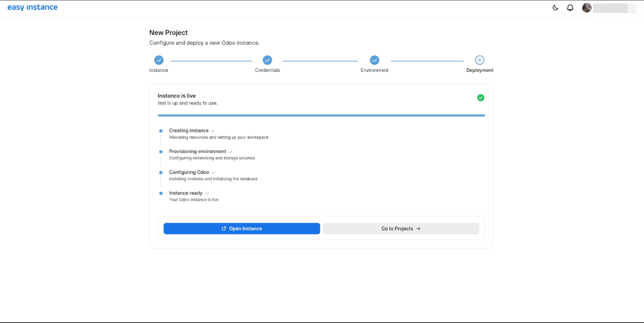The height and width of the screenshot is (323, 644).
Task: Click the 'Instance ready' step title
Action: click(x=186, y=193)
